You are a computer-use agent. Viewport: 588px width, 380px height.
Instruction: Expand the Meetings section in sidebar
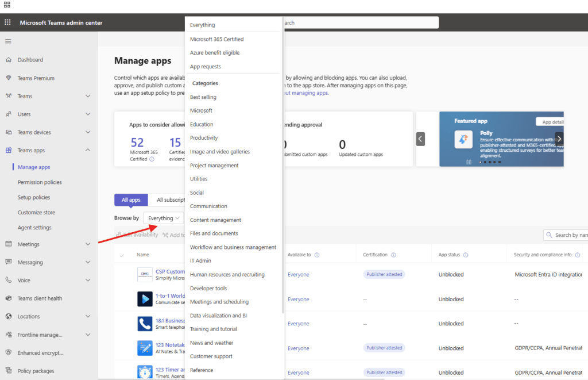pos(88,244)
